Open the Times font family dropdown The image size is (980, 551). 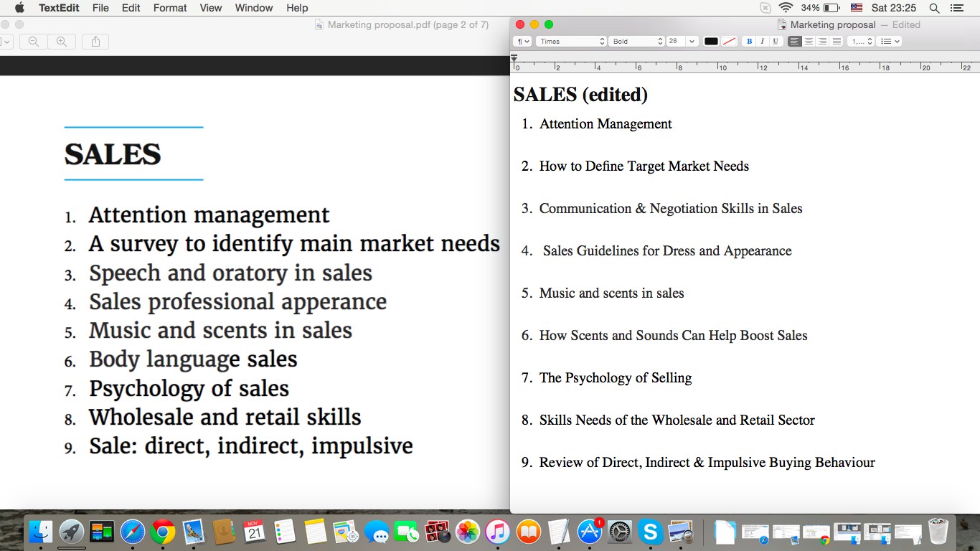(x=572, y=42)
